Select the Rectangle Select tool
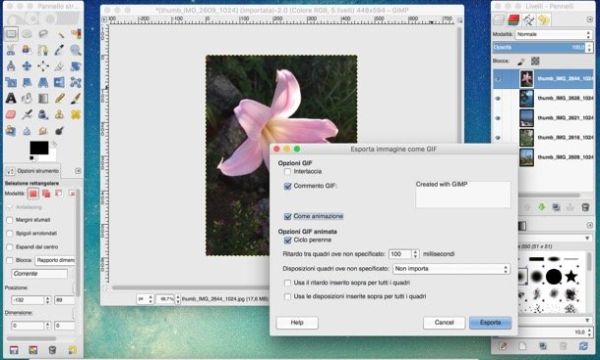This screenshot has height=360, width=600. pos(11,34)
